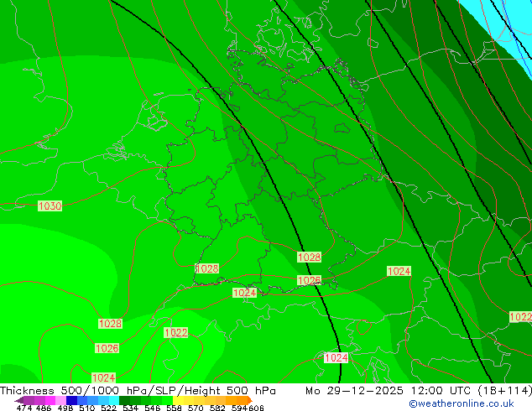Click the purple left arrow tip of legend

[19, 400]
